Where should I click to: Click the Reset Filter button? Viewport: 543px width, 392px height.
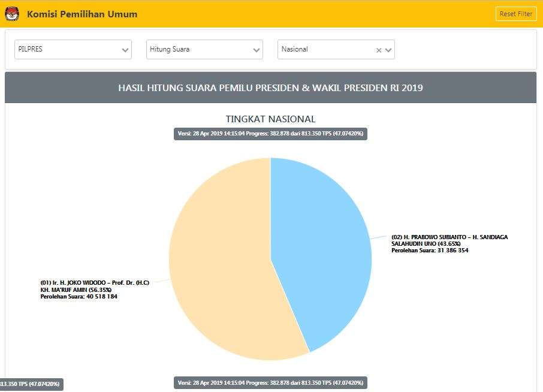point(516,14)
